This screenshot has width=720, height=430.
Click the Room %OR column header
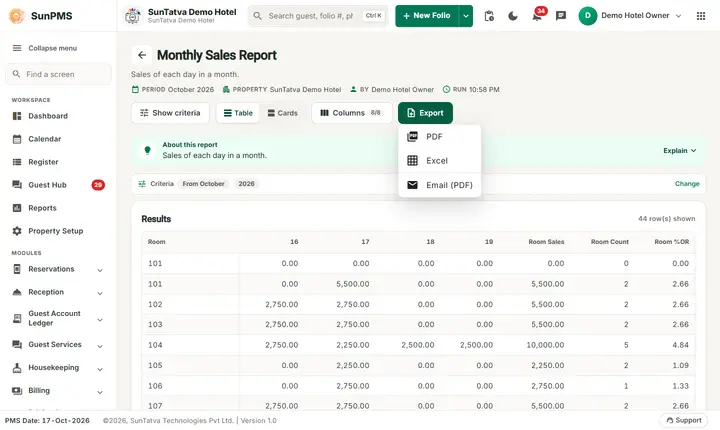[x=672, y=242]
